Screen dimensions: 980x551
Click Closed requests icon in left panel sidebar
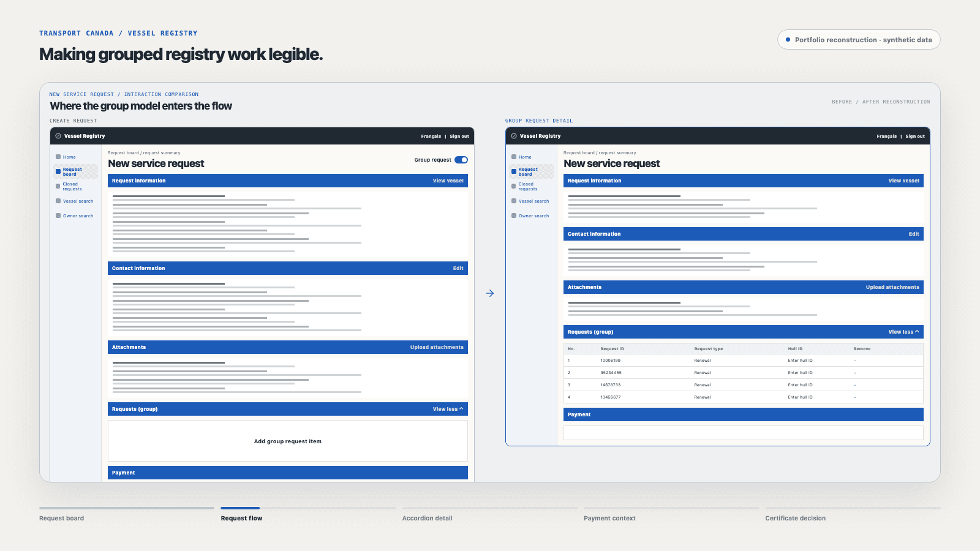58,186
